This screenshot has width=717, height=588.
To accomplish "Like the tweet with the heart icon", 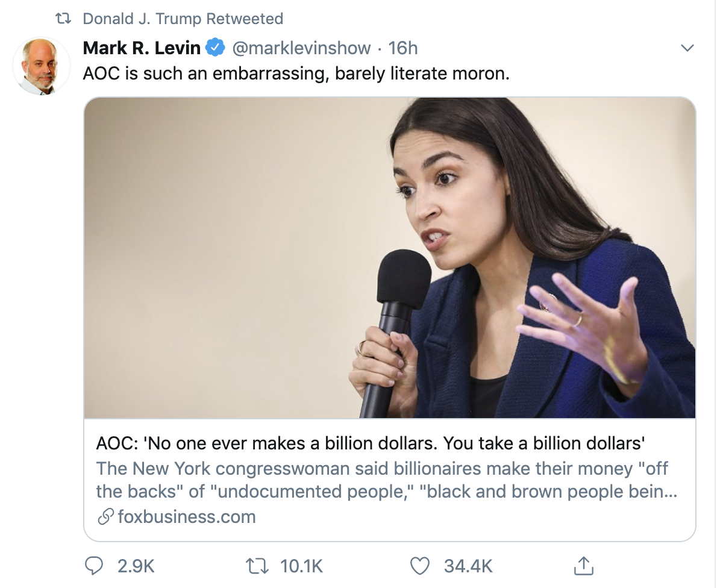I will [420, 566].
